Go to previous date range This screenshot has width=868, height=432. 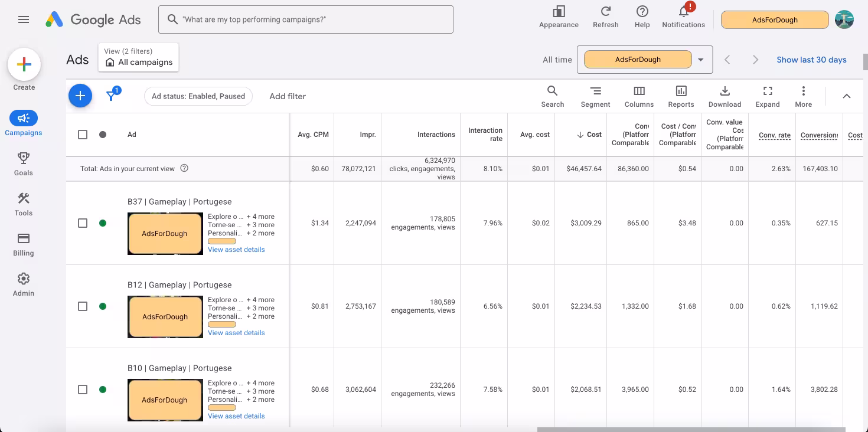coord(727,60)
